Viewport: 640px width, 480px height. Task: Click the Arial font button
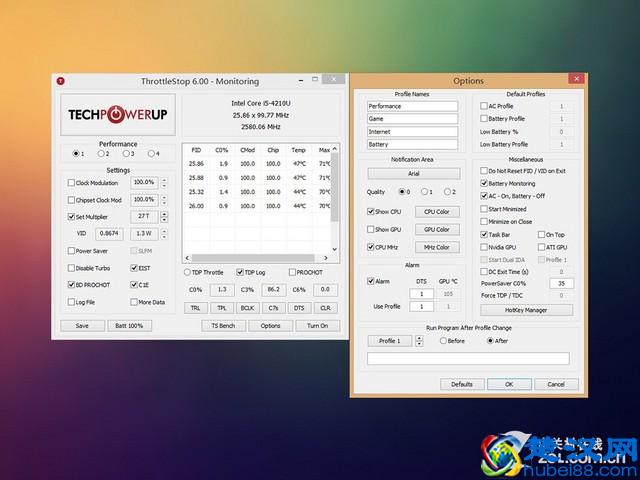[412, 173]
